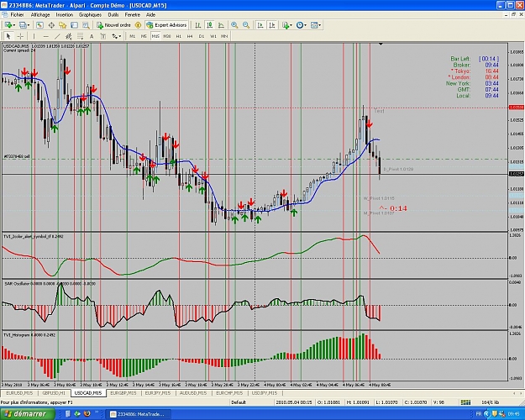Switch timeframe to M5
The height and width of the screenshot is (420, 525).
click(x=144, y=36)
